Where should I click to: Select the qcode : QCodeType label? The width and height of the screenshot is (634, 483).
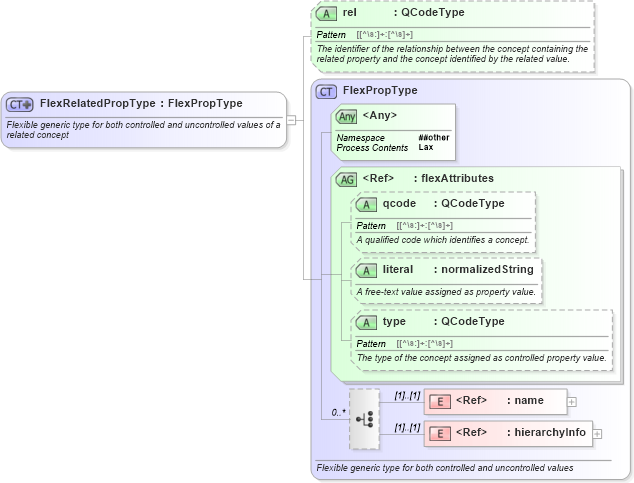[444, 203]
